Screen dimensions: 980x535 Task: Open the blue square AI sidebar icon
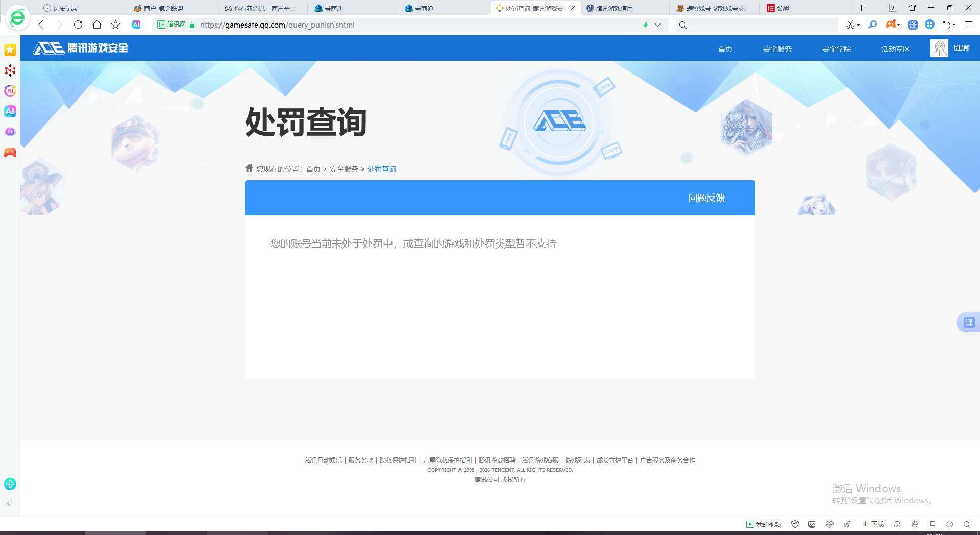[10, 111]
